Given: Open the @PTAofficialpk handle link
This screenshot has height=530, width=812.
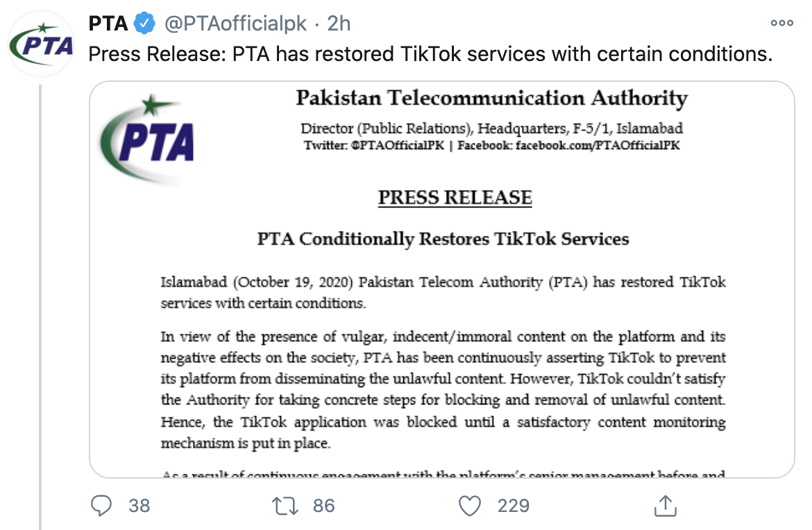Looking at the screenshot, I should (x=235, y=24).
